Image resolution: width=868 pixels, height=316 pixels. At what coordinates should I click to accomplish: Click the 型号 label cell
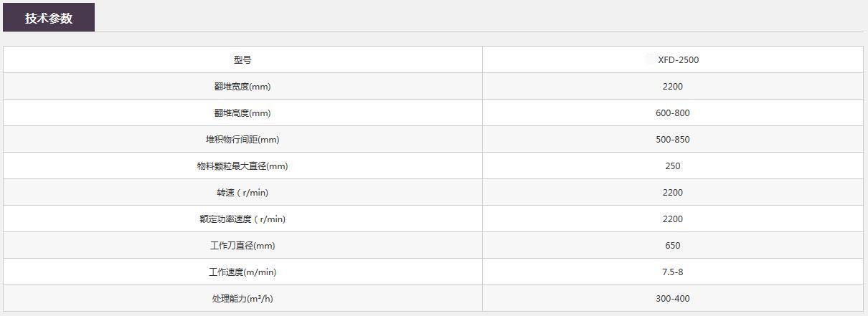pos(242,60)
